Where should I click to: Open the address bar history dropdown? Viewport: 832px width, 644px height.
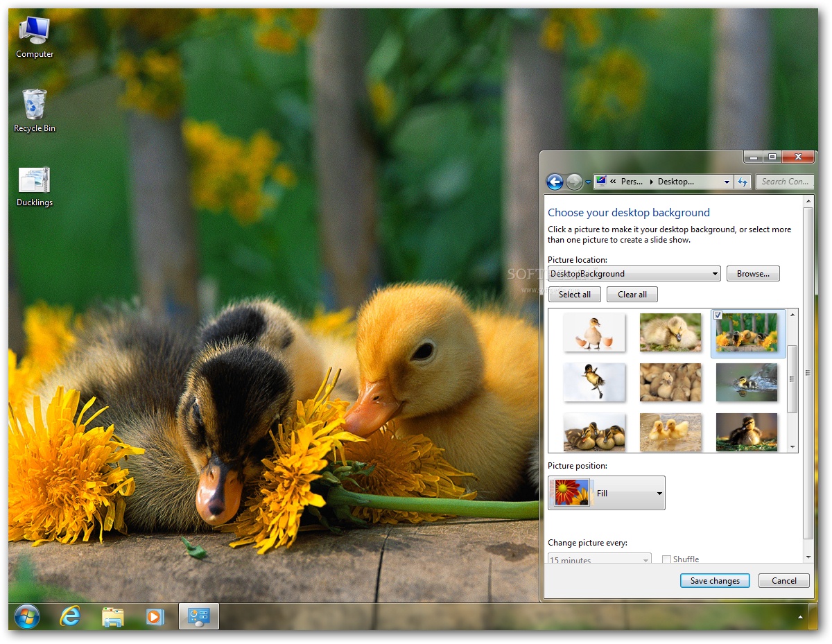pyautogui.click(x=727, y=182)
